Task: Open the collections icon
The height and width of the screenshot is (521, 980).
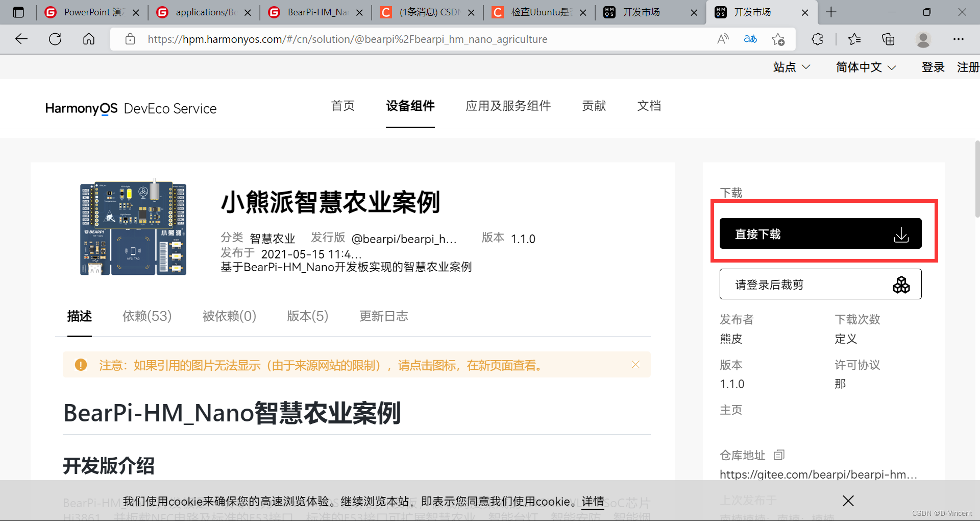Action: [x=888, y=39]
